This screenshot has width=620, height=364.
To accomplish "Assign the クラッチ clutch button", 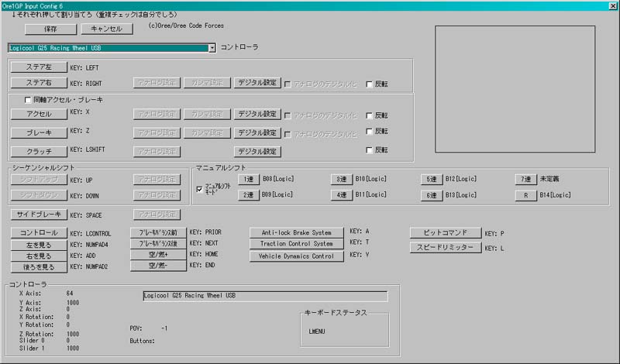I will coord(39,152).
